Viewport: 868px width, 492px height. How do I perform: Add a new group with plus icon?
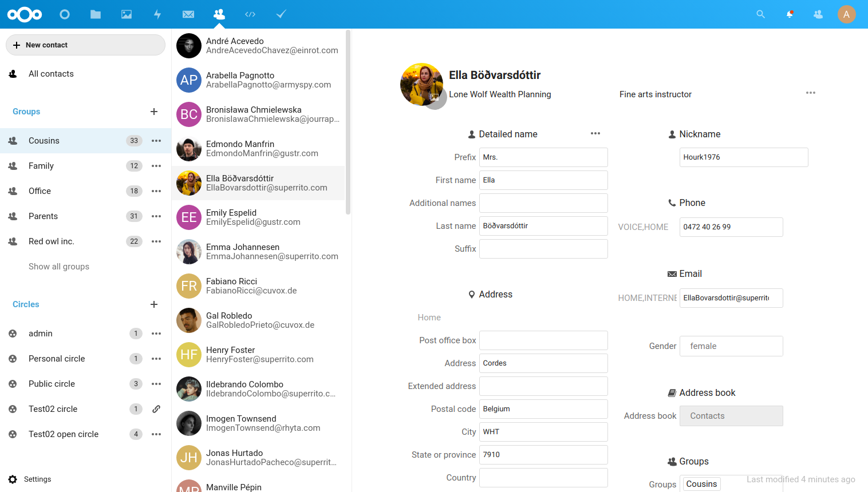pos(154,112)
